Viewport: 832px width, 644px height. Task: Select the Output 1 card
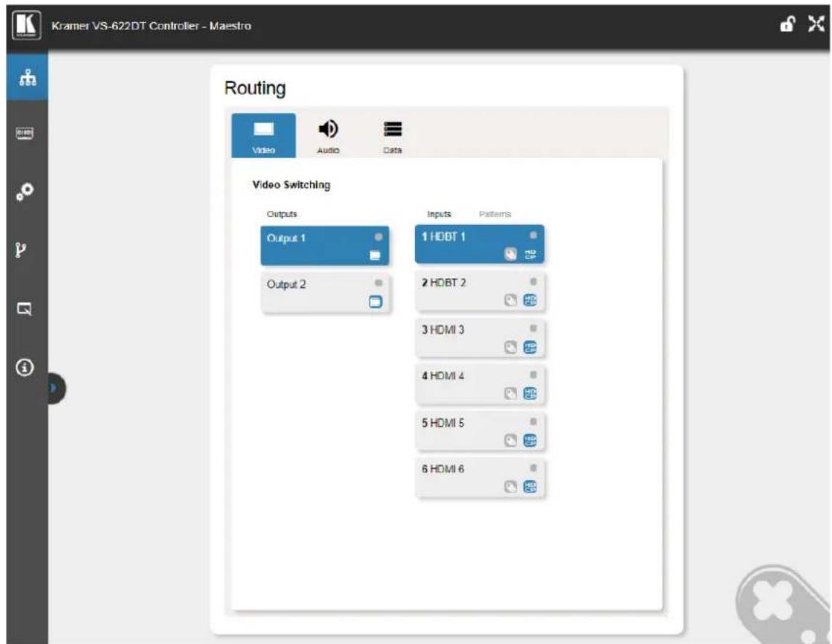pyautogui.click(x=325, y=246)
